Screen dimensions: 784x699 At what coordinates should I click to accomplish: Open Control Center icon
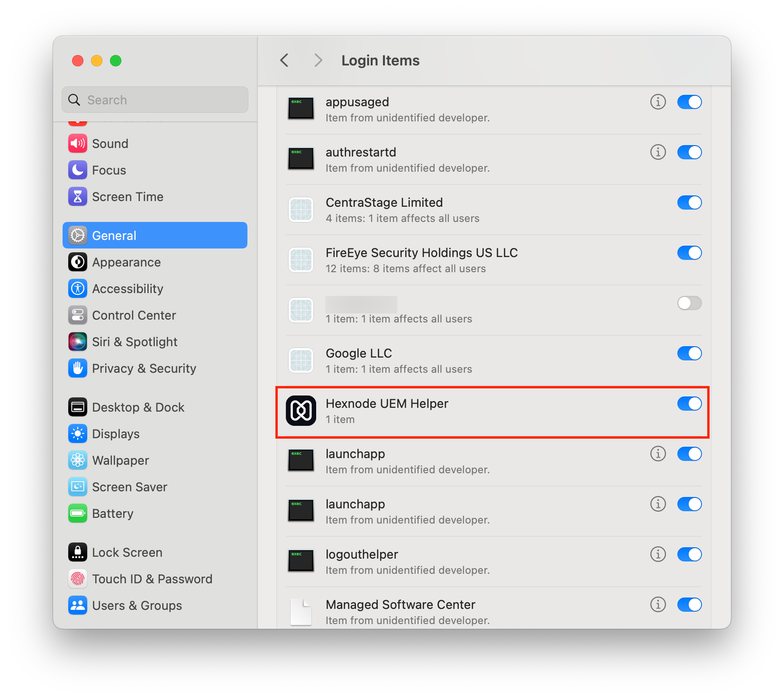(x=78, y=315)
